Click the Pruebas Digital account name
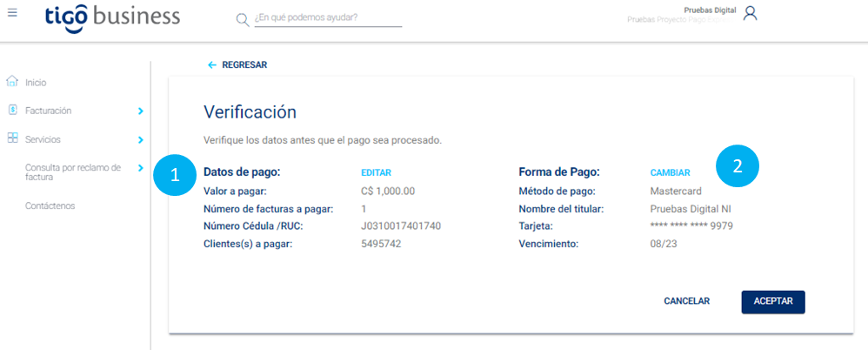 pyautogui.click(x=711, y=10)
